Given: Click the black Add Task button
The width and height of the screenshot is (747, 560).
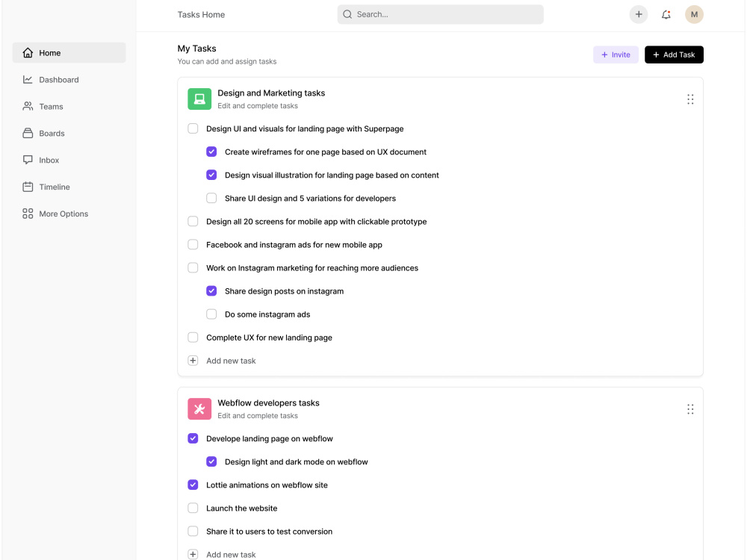Looking at the screenshot, I should pos(674,55).
